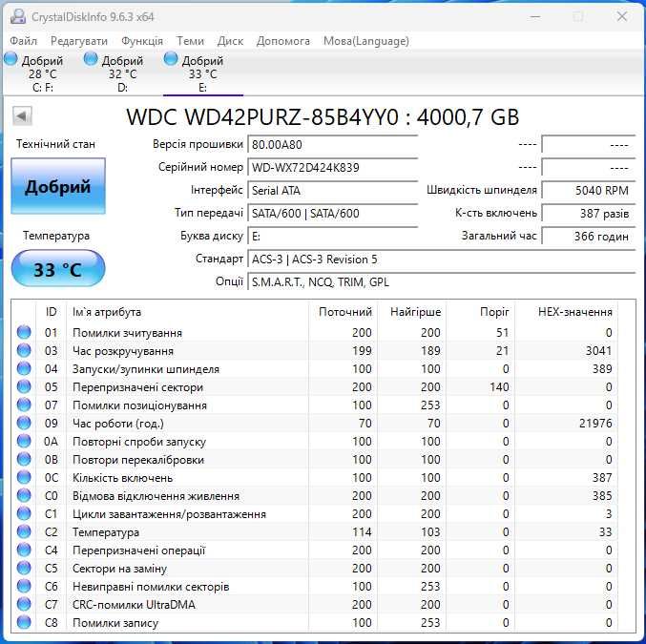Viewport: 646px width, 644px height.
Task: Click status icon for attribute 09
Action: 24,423
